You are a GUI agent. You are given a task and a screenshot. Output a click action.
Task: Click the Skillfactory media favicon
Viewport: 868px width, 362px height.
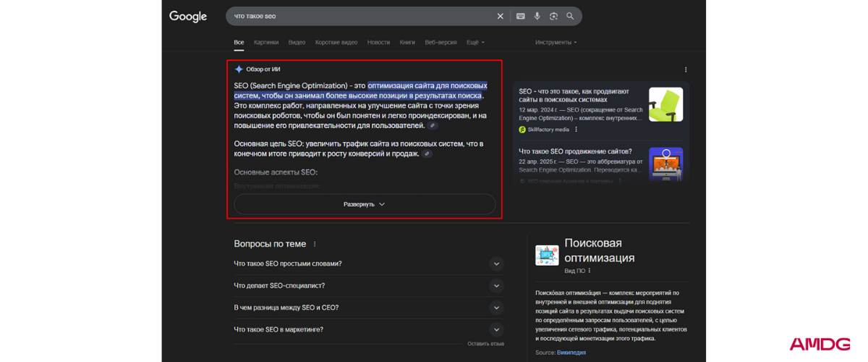click(x=522, y=130)
